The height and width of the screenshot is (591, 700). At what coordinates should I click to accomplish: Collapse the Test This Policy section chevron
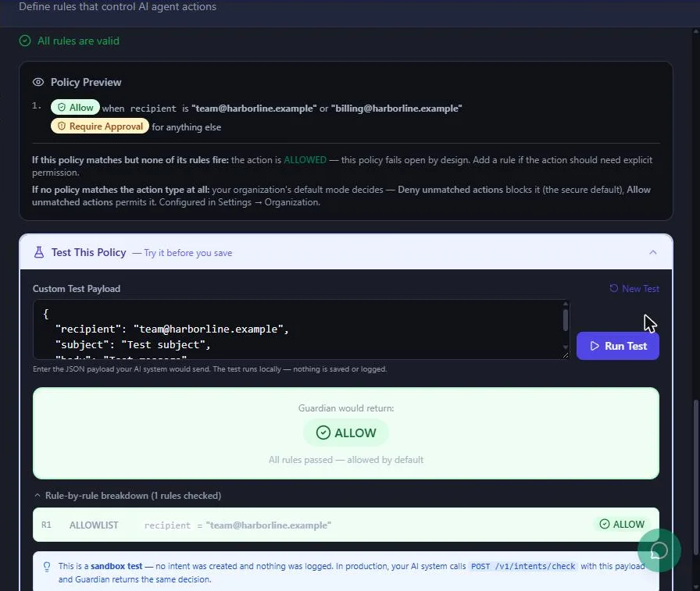click(652, 252)
